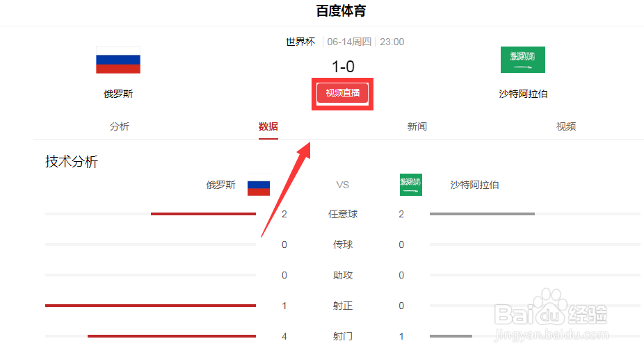This screenshot has height=357, width=644.
Task: Click the small Saudi Arabia flag beside VS
Action: 411,185
